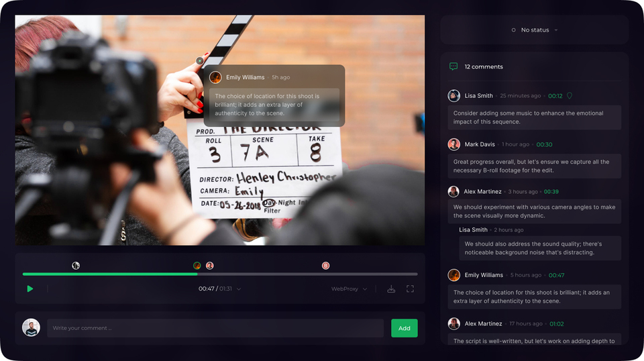Screen dimensions: 644x361
Task: Expand the WebProxy quality dropdown
Action: (x=350, y=289)
